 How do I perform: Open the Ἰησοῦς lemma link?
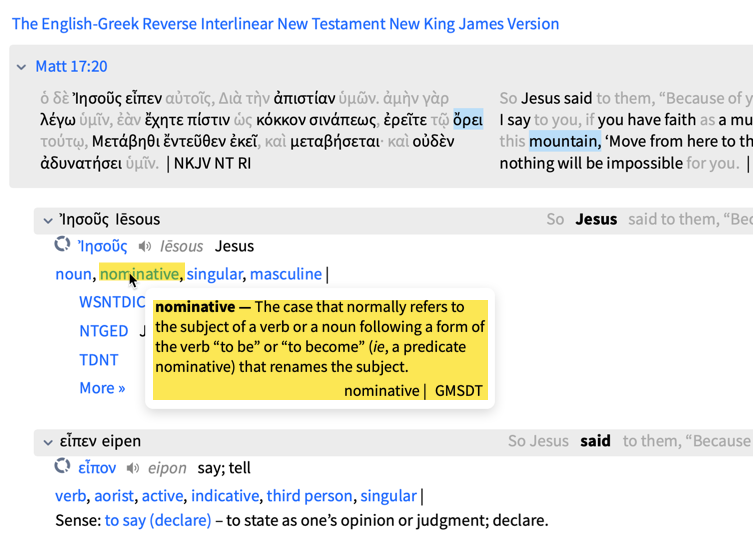click(102, 246)
